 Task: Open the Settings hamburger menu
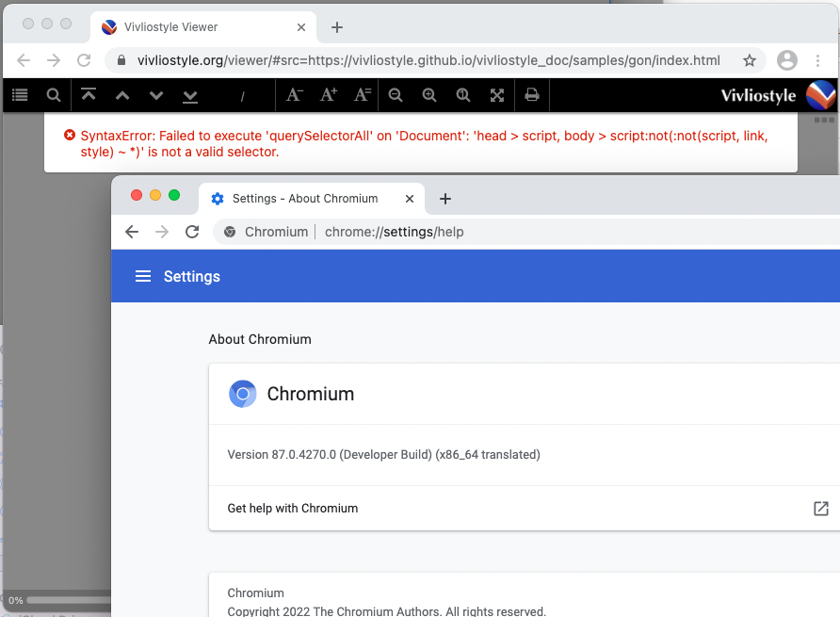pos(143,276)
